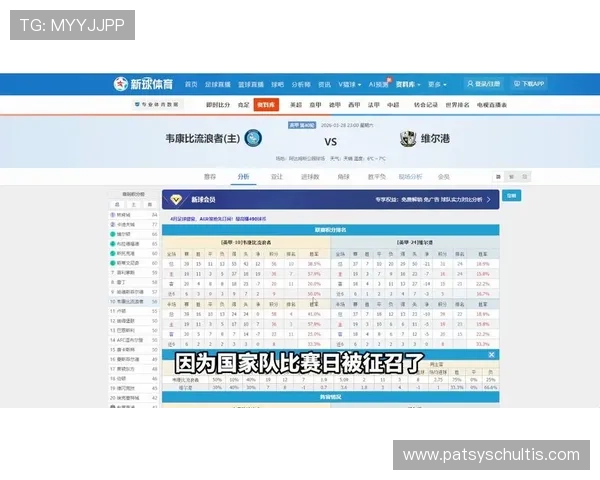Open the 德甲 league link

pos(335,104)
